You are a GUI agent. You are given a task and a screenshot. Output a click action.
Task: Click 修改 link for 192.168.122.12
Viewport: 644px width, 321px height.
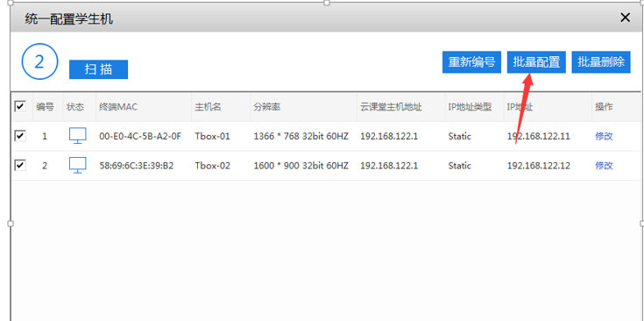click(604, 166)
